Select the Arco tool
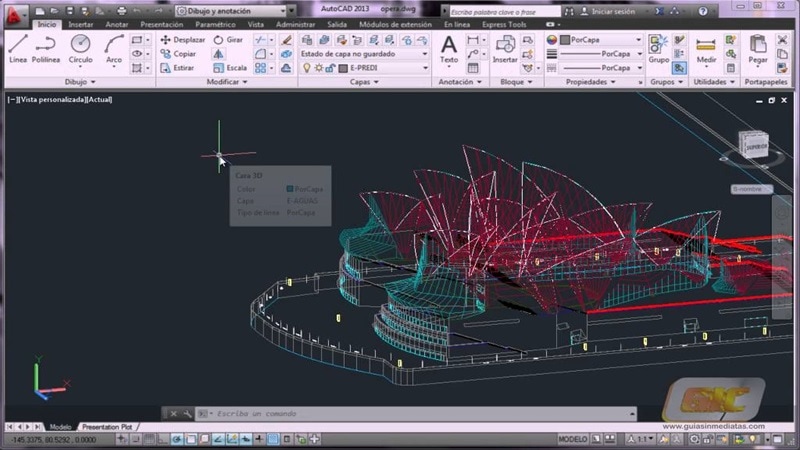This screenshot has height=450, width=800. (x=114, y=49)
